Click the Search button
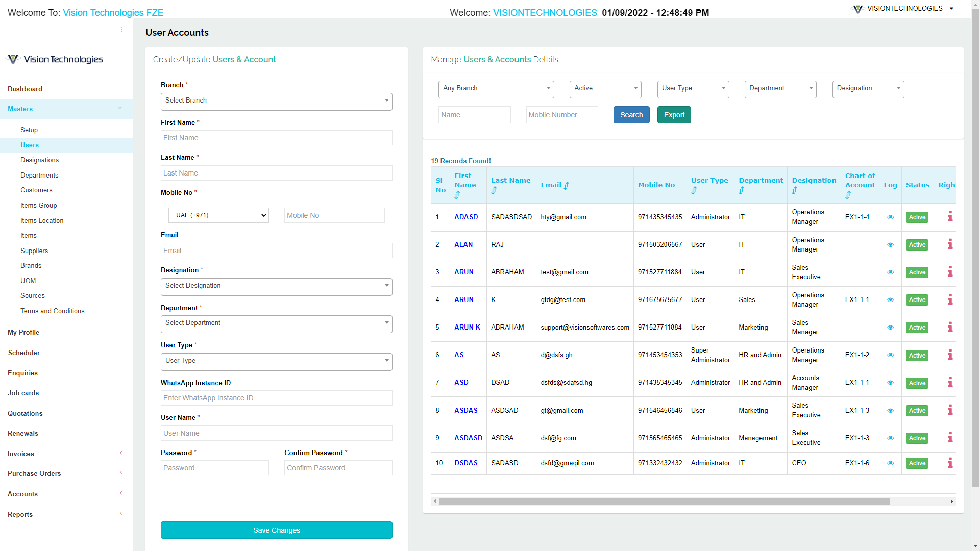 [x=631, y=115]
